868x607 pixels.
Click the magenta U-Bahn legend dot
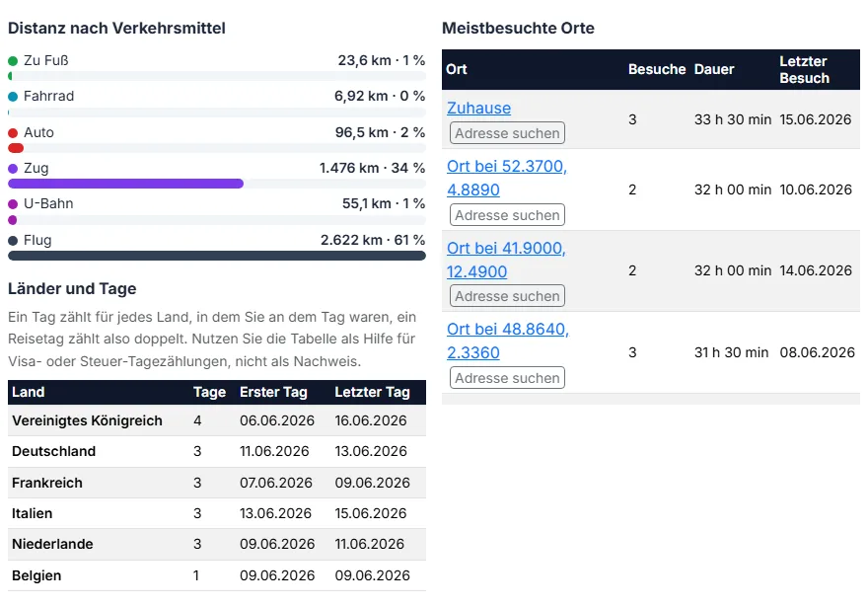pyautogui.click(x=13, y=204)
